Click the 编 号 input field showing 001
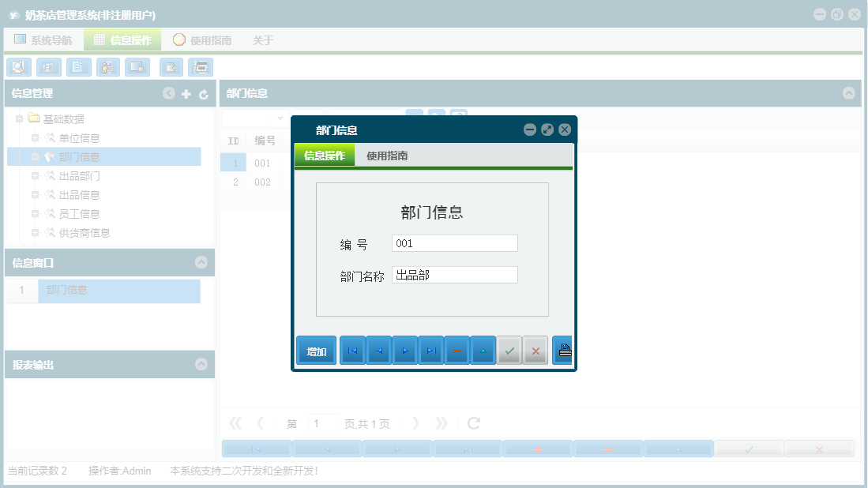Image resolution: width=868 pixels, height=488 pixels. coord(454,242)
